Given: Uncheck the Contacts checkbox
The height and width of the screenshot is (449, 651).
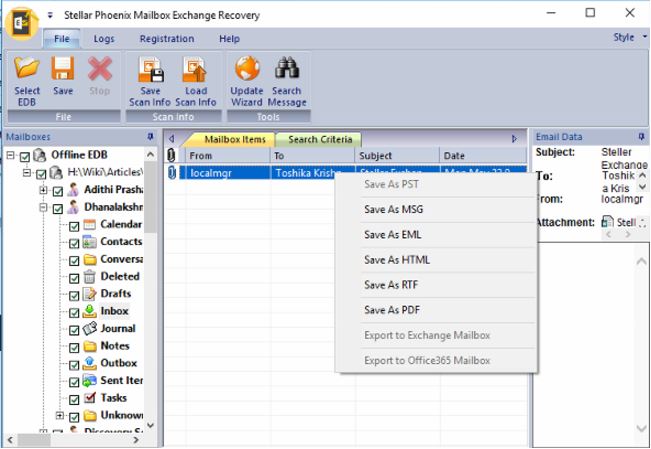Looking at the screenshot, I should click(74, 244).
